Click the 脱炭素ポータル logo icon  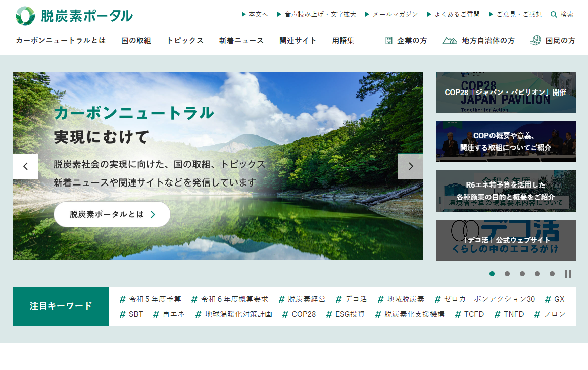[25, 16]
